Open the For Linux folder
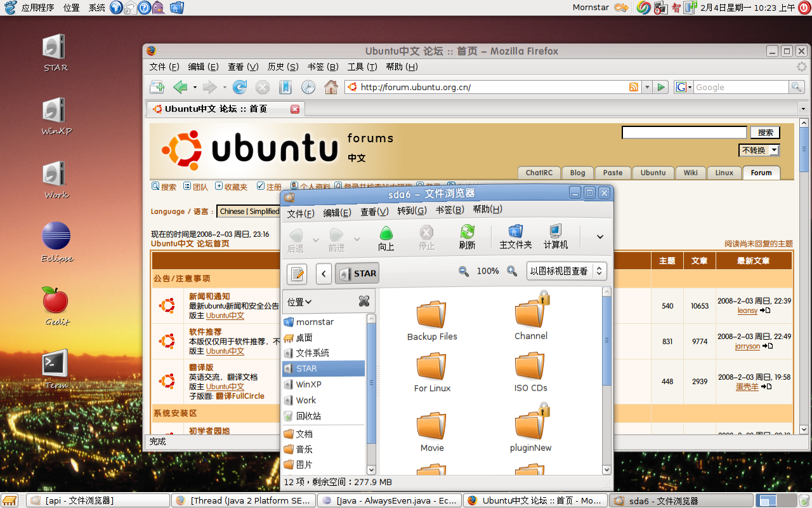Image resolution: width=812 pixels, height=508 pixels. tap(432, 373)
